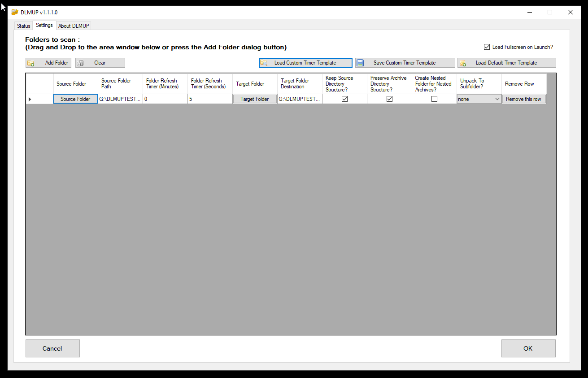
Task: Click the Remove Row column header
Action: pyautogui.click(x=524, y=84)
